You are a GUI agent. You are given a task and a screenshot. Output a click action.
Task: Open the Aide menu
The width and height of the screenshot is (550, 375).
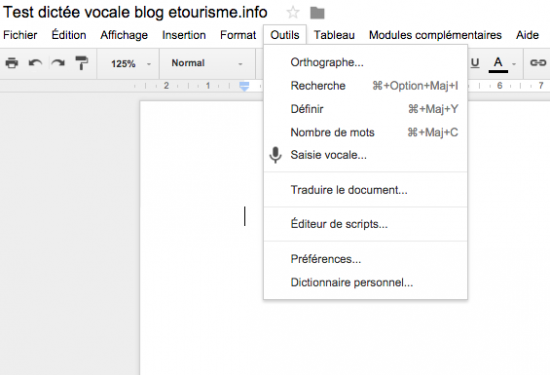click(x=527, y=35)
